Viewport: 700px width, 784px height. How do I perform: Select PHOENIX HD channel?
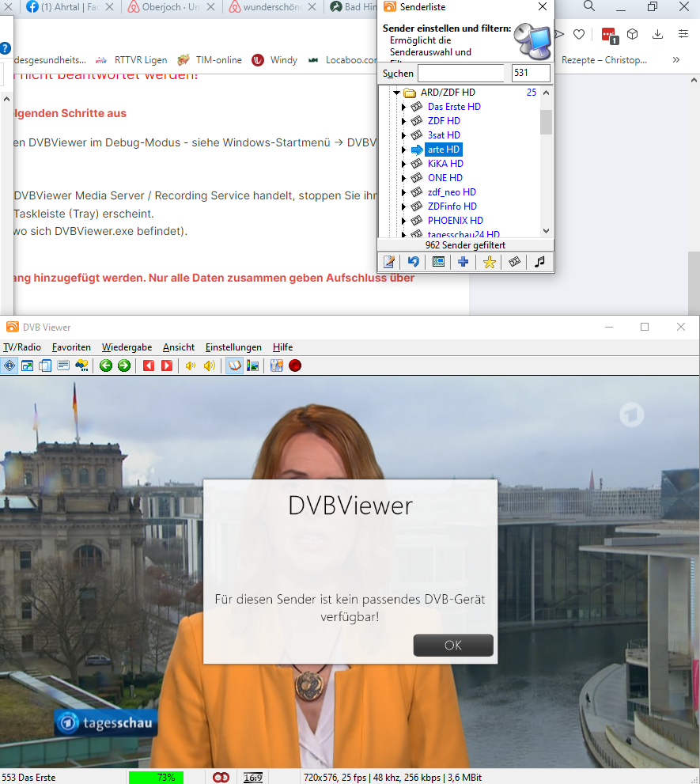pyautogui.click(x=456, y=221)
